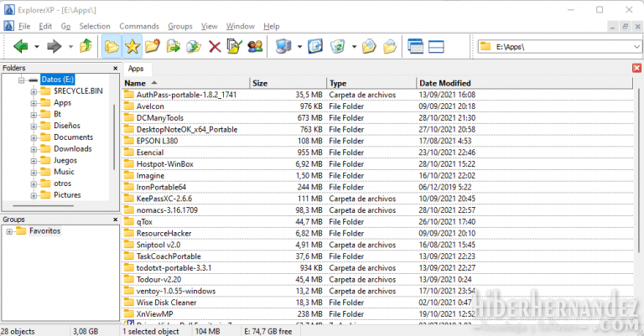Click the split-window layout toolbar icon

pyautogui.click(x=436, y=46)
